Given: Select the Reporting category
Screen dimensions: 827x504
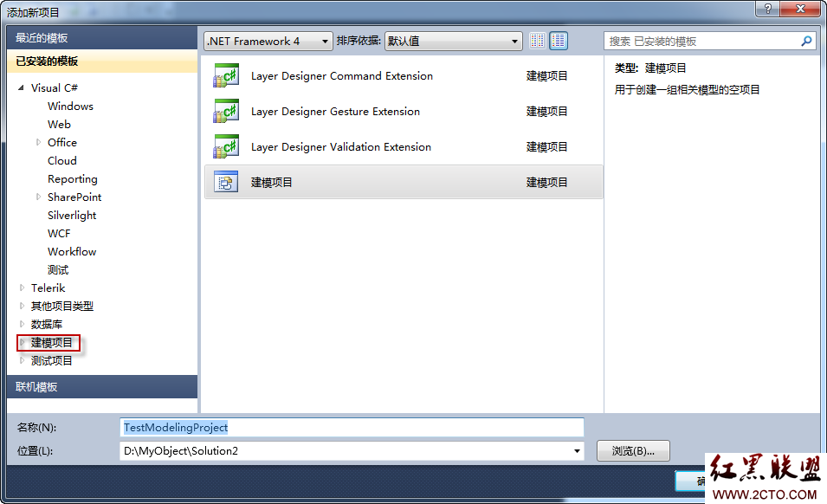Looking at the screenshot, I should click(72, 179).
